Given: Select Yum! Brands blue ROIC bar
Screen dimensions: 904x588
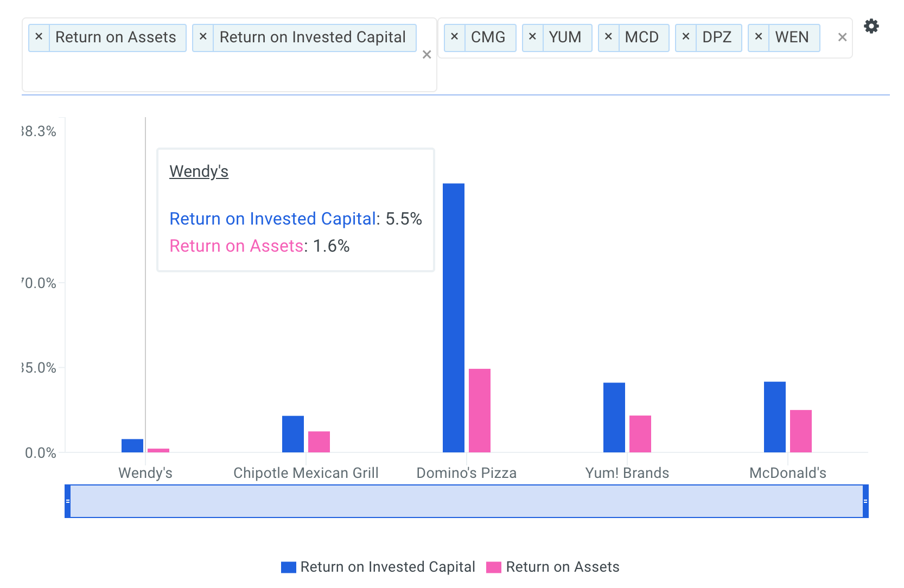Looking at the screenshot, I should pyautogui.click(x=614, y=418).
